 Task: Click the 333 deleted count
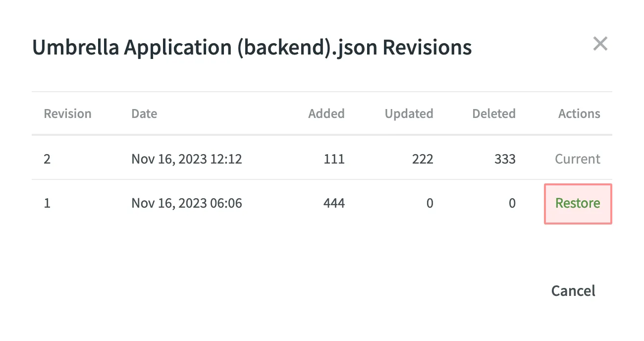pos(505,159)
